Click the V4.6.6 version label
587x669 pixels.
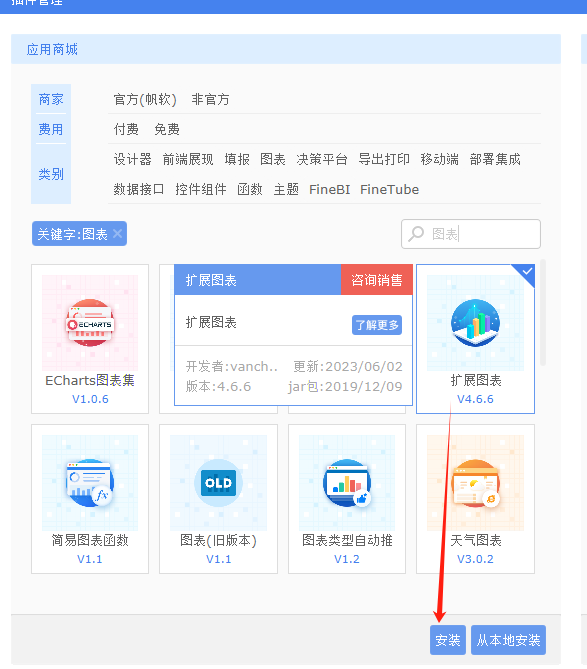[475, 399]
